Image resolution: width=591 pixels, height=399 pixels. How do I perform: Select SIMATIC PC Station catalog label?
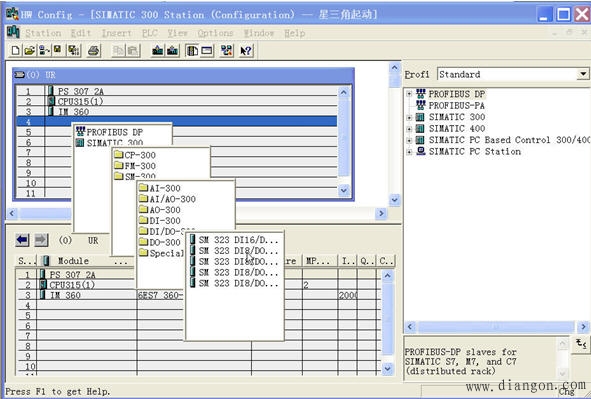coord(475,151)
